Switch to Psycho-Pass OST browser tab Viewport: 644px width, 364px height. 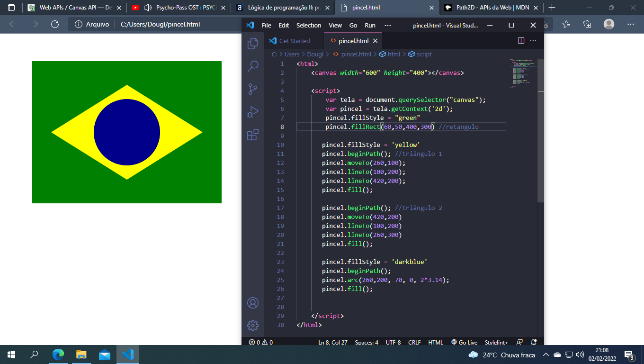coord(179,8)
